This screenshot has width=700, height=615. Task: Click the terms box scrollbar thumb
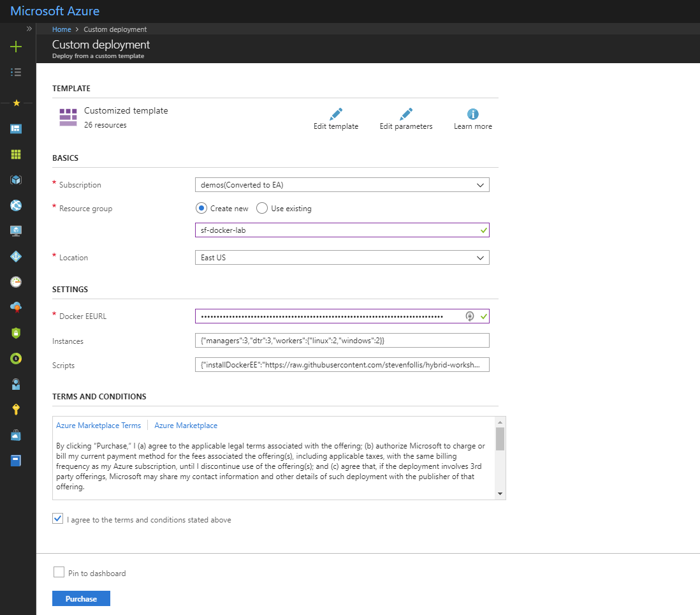click(x=500, y=438)
